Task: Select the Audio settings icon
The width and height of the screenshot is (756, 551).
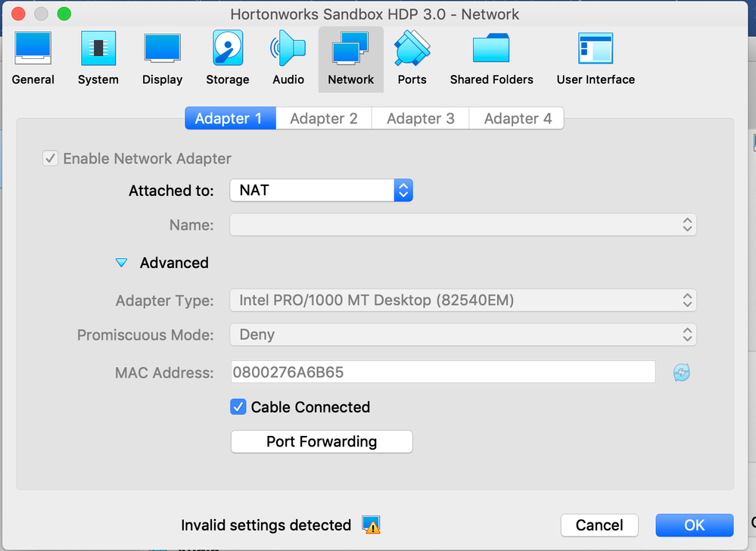Action: (x=288, y=58)
